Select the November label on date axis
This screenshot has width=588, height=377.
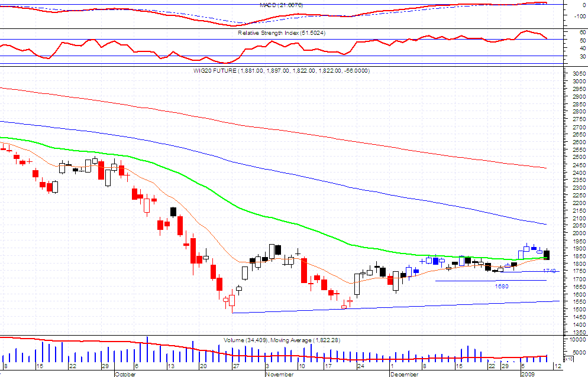click(279, 374)
